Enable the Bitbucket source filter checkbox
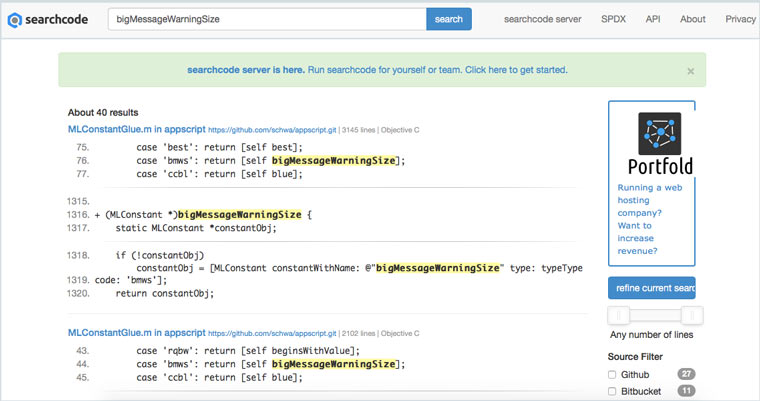The width and height of the screenshot is (760, 401). (613, 392)
